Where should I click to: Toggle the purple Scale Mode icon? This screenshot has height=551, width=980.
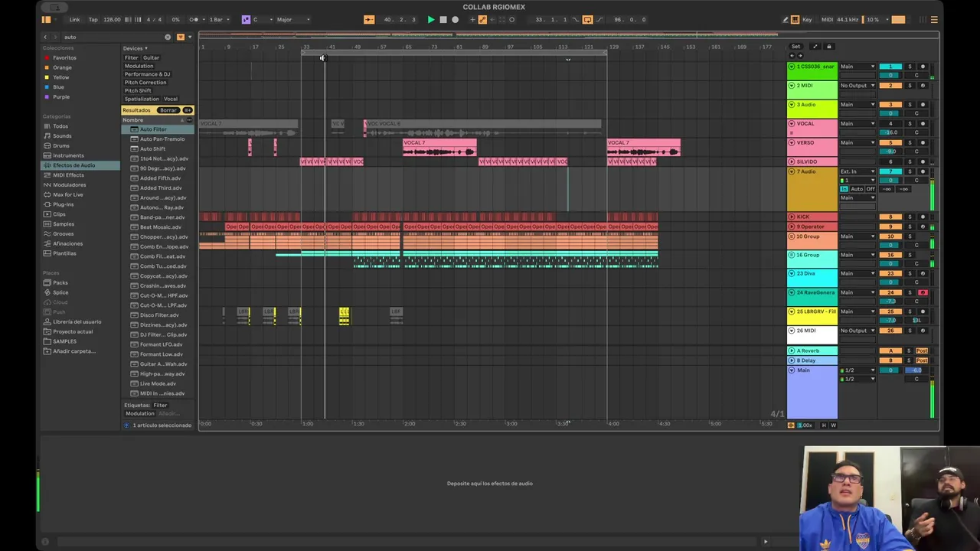click(x=246, y=20)
